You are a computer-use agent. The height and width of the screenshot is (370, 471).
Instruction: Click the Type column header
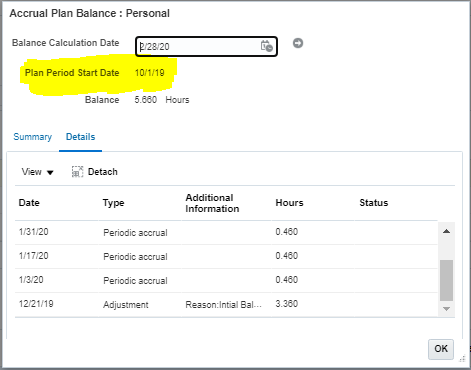113,203
